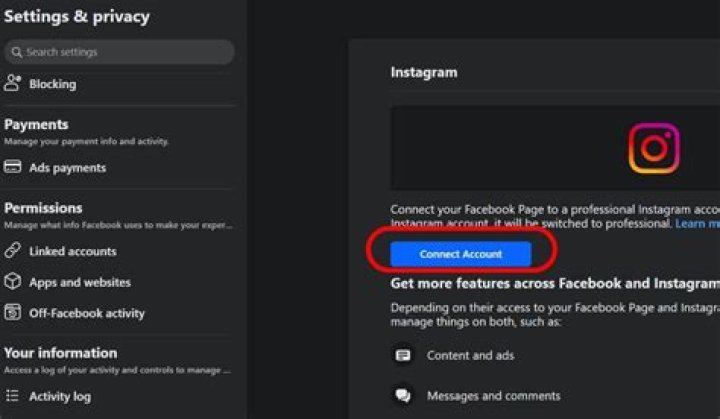Click the Settings & privacy heading

(77, 17)
